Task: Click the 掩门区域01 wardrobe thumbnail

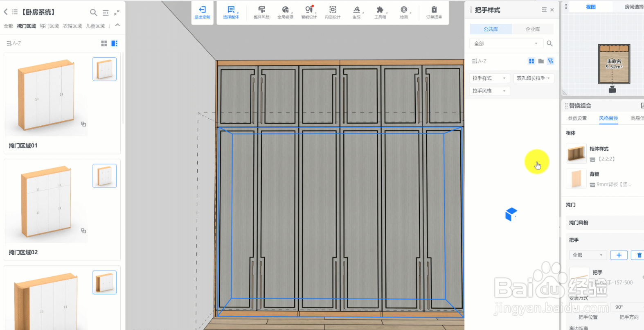Action: tap(46, 96)
